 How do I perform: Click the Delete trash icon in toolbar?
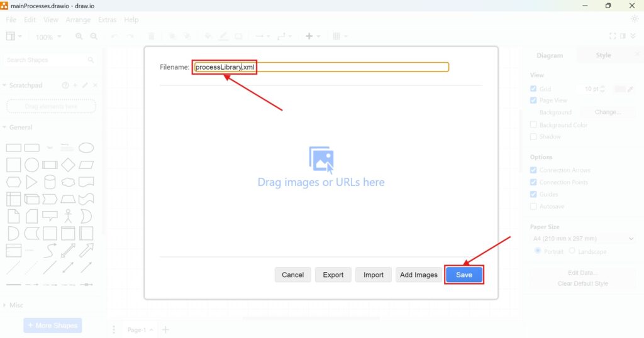(151, 37)
